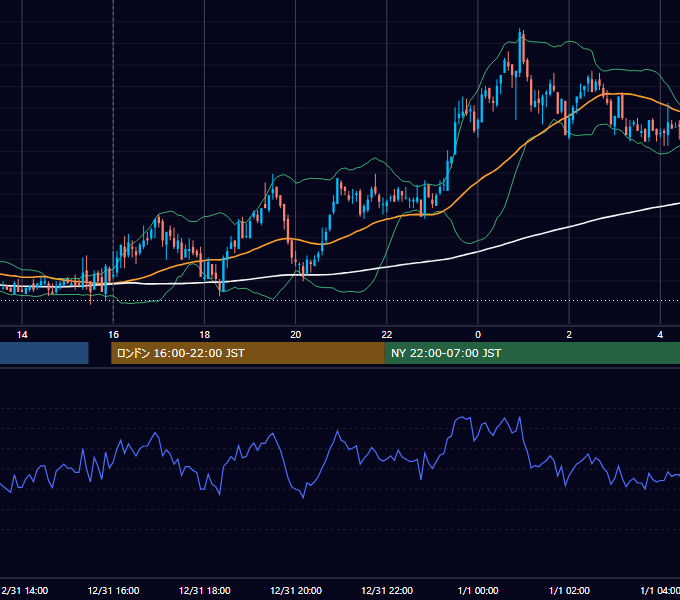
Task: Click the NY 22:00-07:00 JST session bar
Action: click(532, 353)
